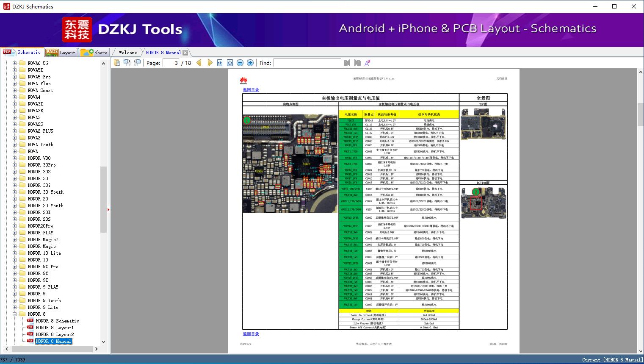Click the top 返回目录 link
Viewport: 644px width, 364px height.
coord(251,90)
